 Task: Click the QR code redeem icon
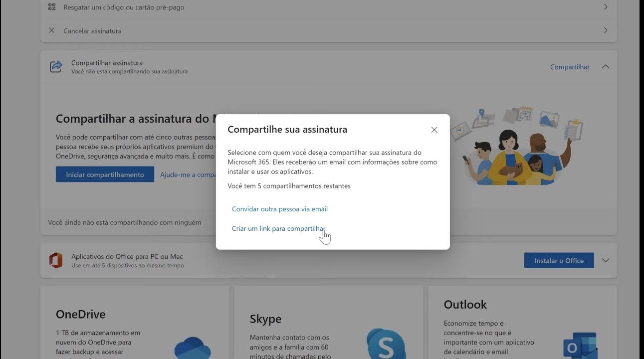52,7
